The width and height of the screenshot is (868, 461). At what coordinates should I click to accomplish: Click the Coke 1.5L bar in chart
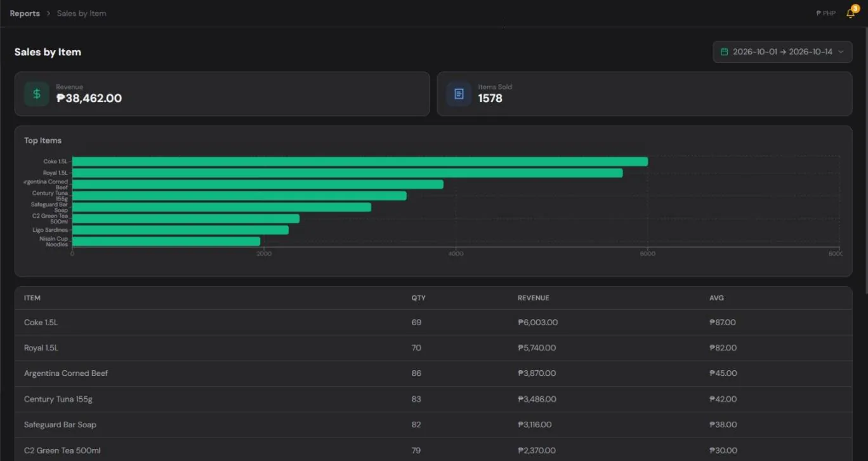pos(360,161)
